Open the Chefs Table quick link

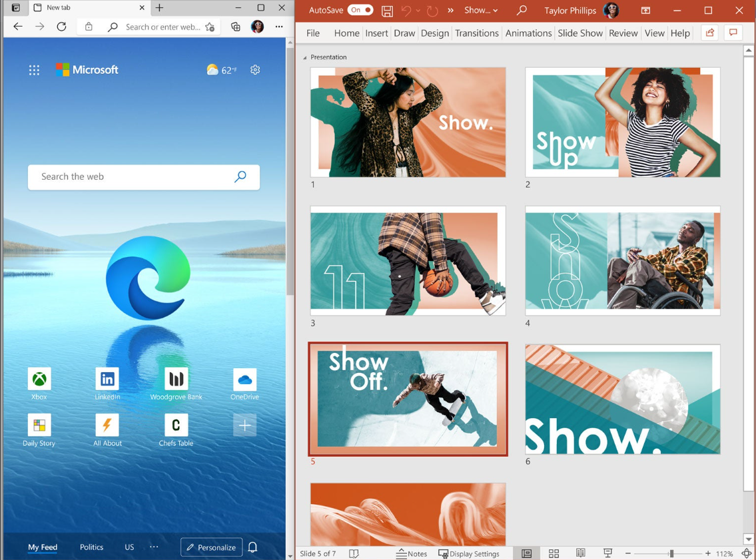[x=176, y=430]
